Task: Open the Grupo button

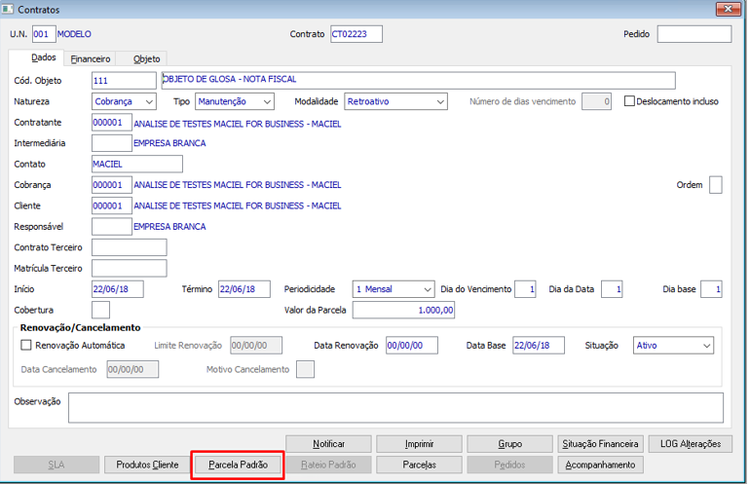Action: [x=510, y=444]
